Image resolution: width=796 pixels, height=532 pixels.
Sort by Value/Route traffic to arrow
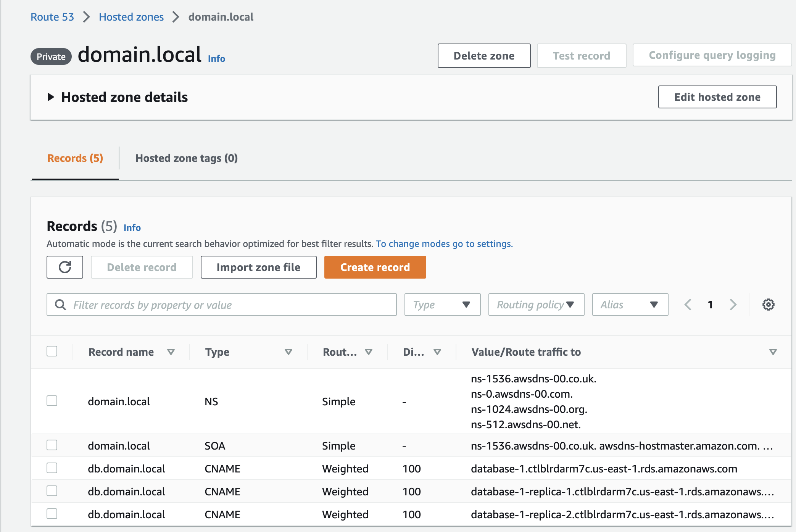coord(773,352)
